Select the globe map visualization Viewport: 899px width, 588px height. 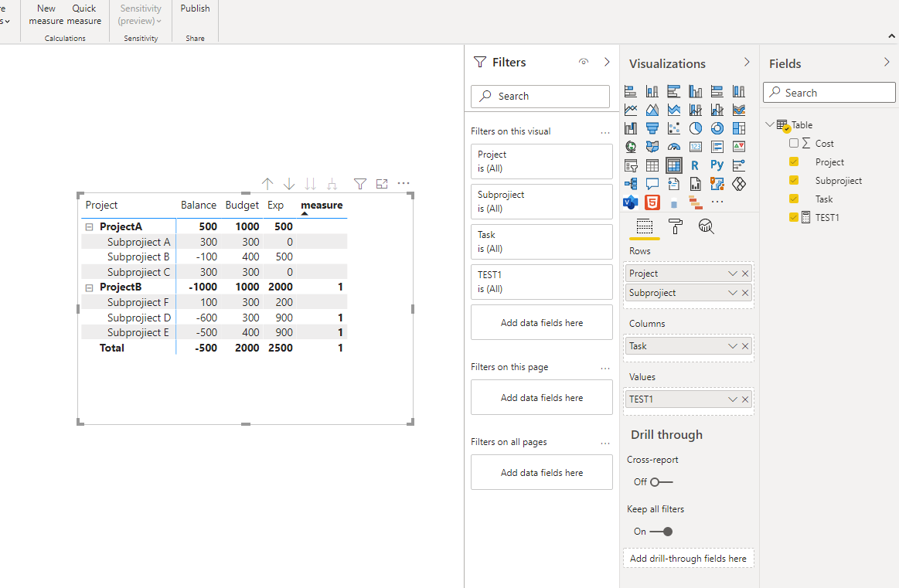(631, 147)
